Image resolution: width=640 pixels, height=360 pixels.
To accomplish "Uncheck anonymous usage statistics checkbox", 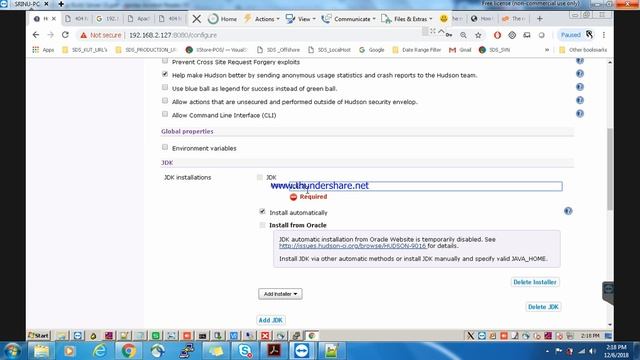I will 165,74.
